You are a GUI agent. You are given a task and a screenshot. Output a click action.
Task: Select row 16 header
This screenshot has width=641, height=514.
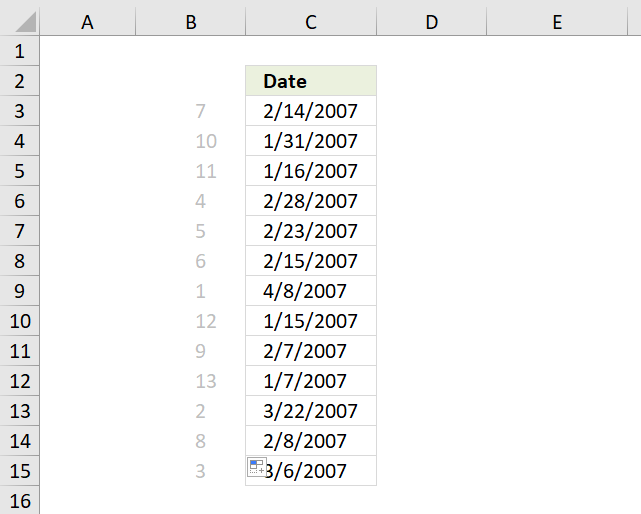(x=19, y=501)
